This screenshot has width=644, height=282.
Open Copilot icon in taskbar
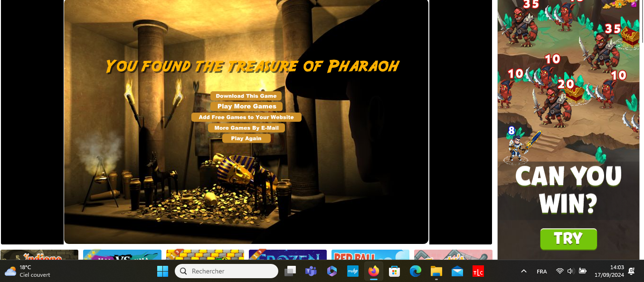pos(332,271)
